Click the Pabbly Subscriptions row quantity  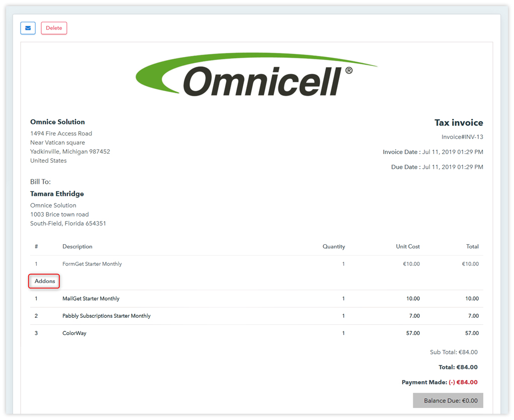pyautogui.click(x=343, y=316)
